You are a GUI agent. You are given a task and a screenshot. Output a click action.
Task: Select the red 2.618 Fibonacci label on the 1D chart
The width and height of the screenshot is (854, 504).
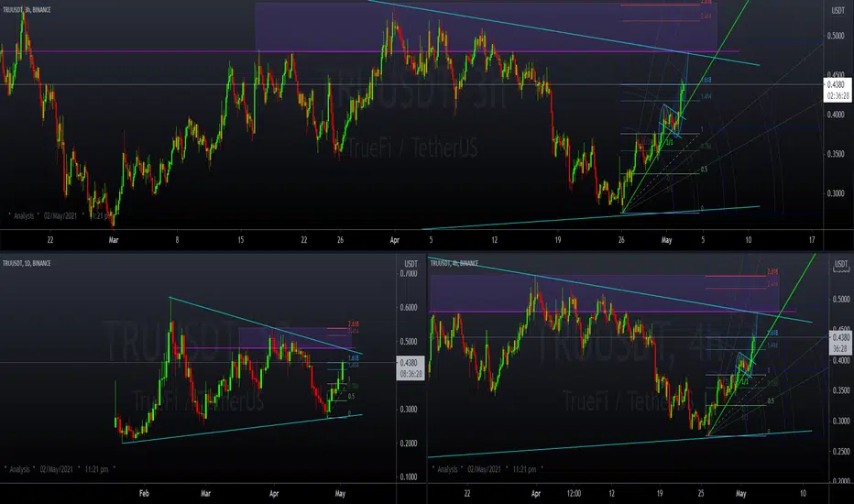coord(353,324)
